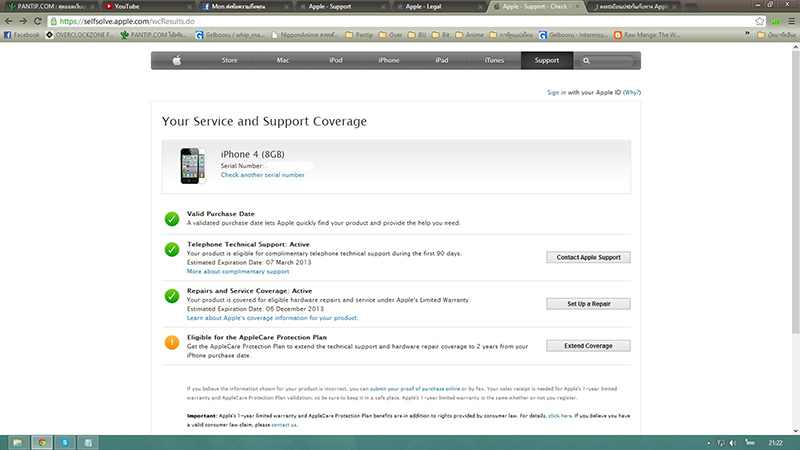Click the browser forward arrow
This screenshot has height=450, width=800.
(x=23, y=21)
